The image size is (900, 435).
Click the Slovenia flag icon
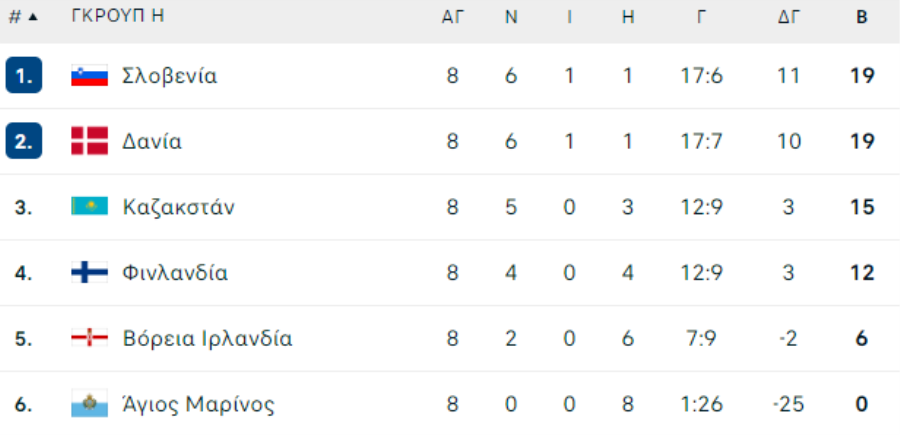(x=90, y=75)
